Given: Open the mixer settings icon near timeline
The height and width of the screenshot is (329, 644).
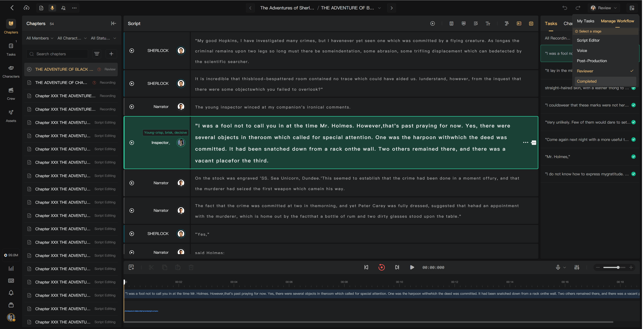Looking at the screenshot, I should [577, 267].
